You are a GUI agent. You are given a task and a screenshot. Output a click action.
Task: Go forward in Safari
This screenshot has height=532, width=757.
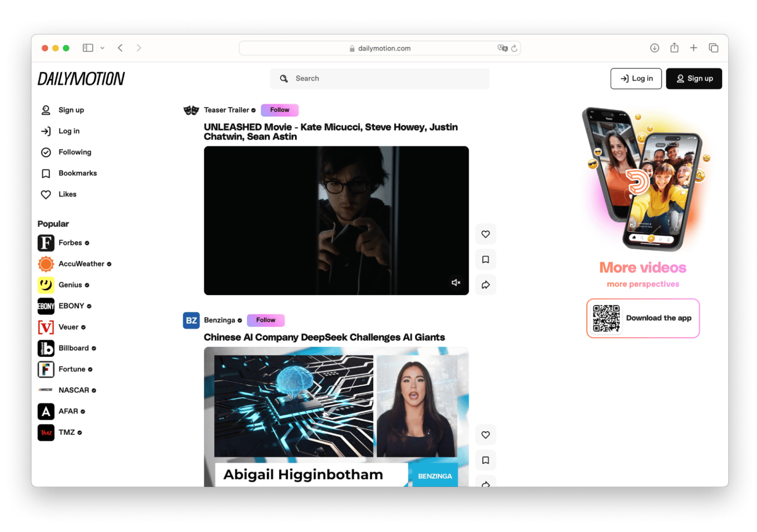[x=139, y=48]
